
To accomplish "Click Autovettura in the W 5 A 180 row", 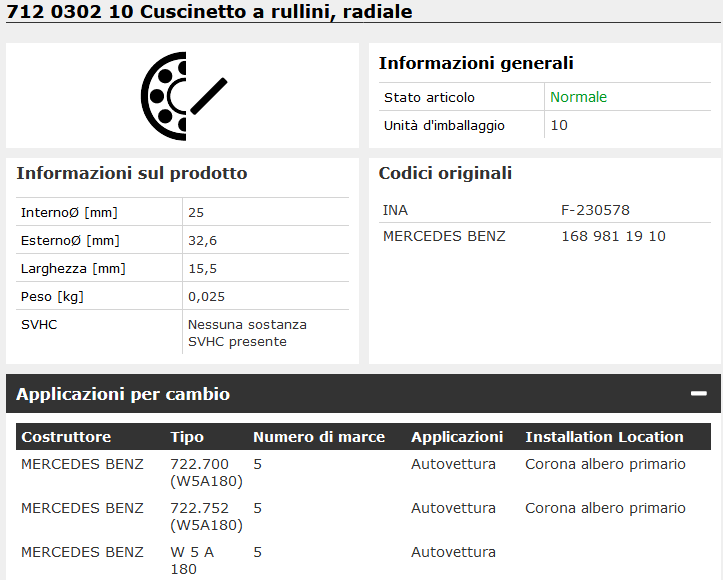I will coord(453,552).
